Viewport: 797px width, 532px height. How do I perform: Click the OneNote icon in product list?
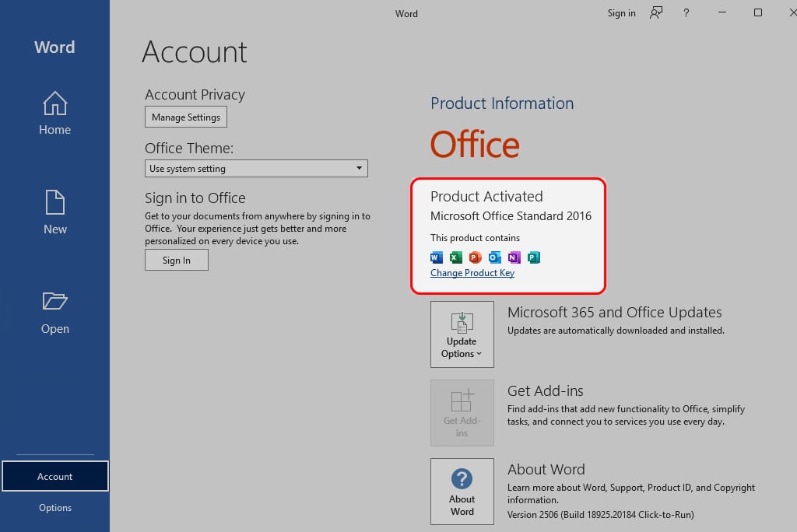(x=514, y=257)
